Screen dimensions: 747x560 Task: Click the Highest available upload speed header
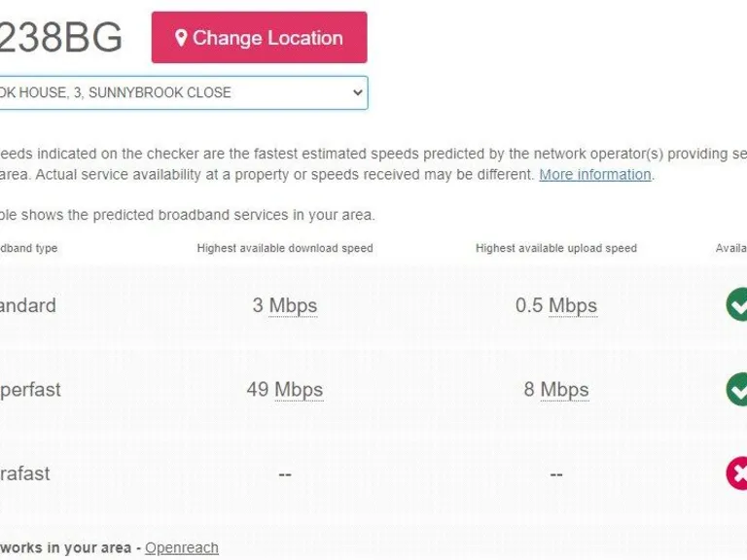point(555,248)
